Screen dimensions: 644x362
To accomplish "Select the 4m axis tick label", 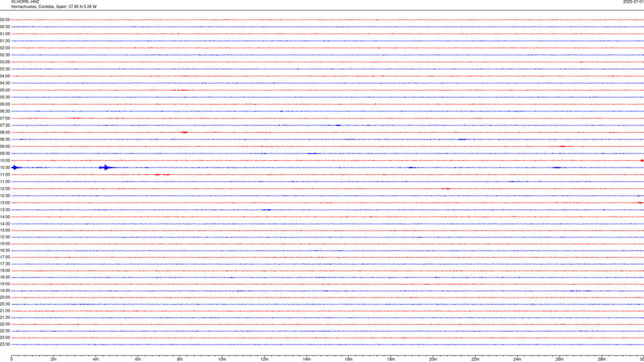I will tap(96, 359).
